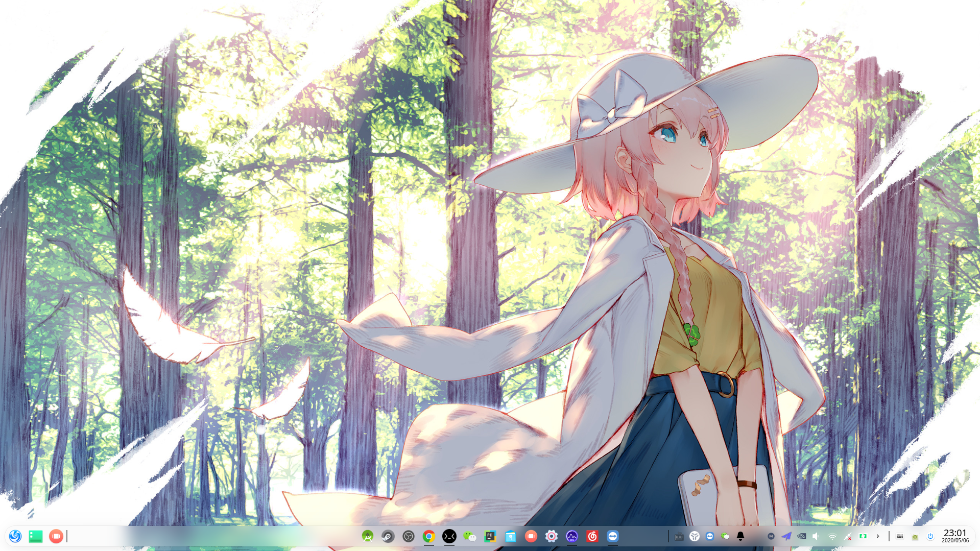The image size is (980, 551).
Task: Open the power shutdown menu
Action: [x=930, y=536]
